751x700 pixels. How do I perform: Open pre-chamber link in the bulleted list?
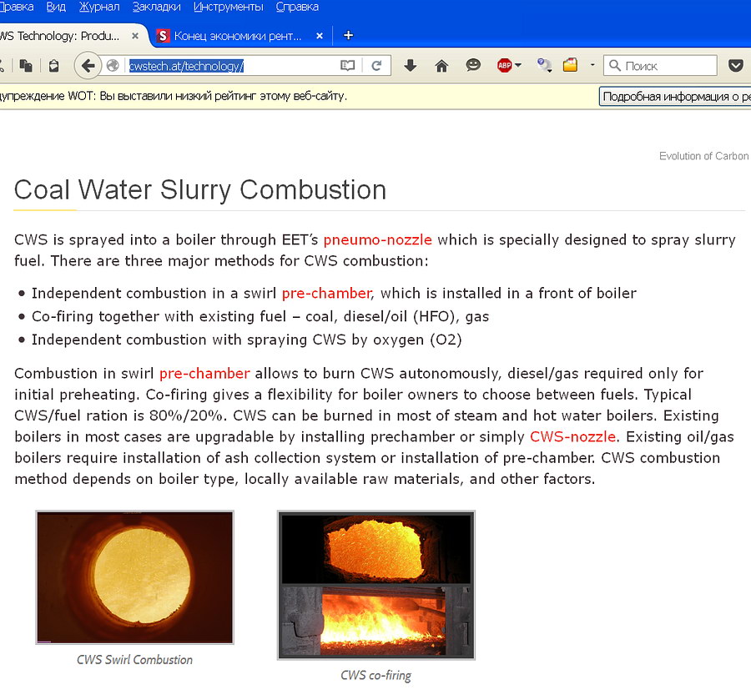pos(326,293)
